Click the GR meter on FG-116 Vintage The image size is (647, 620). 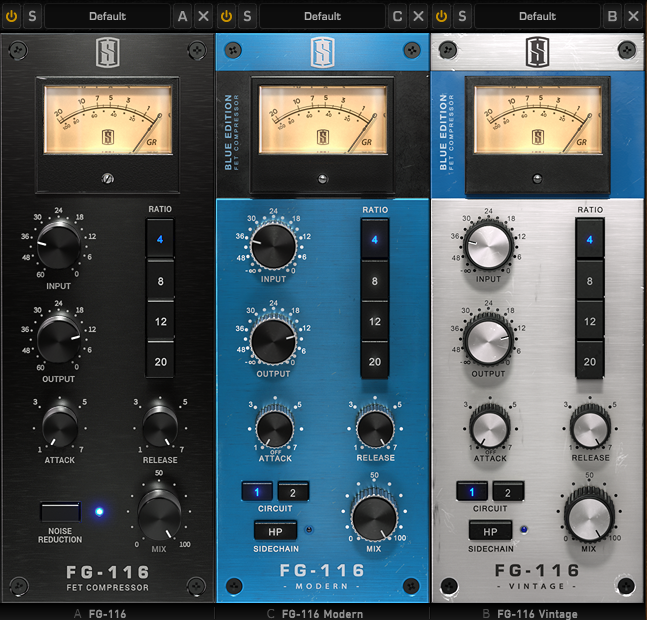tap(538, 120)
